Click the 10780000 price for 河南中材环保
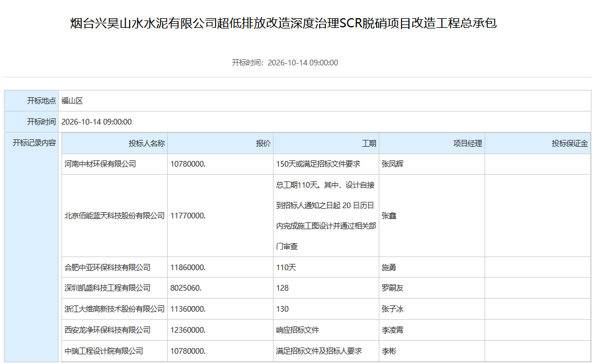The height and width of the screenshot is (364, 596). (x=188, y=164)
